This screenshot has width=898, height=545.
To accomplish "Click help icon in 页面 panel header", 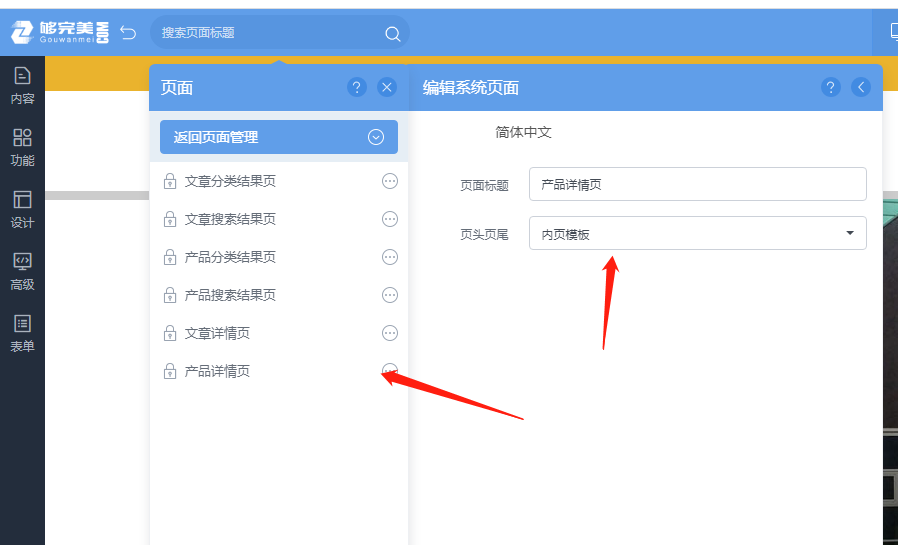I will coord(357,87).
